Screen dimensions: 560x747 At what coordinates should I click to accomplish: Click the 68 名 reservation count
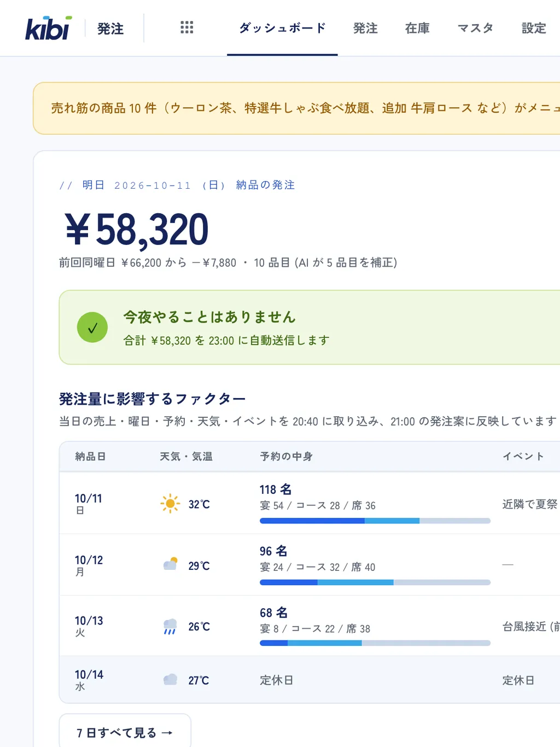273,612
